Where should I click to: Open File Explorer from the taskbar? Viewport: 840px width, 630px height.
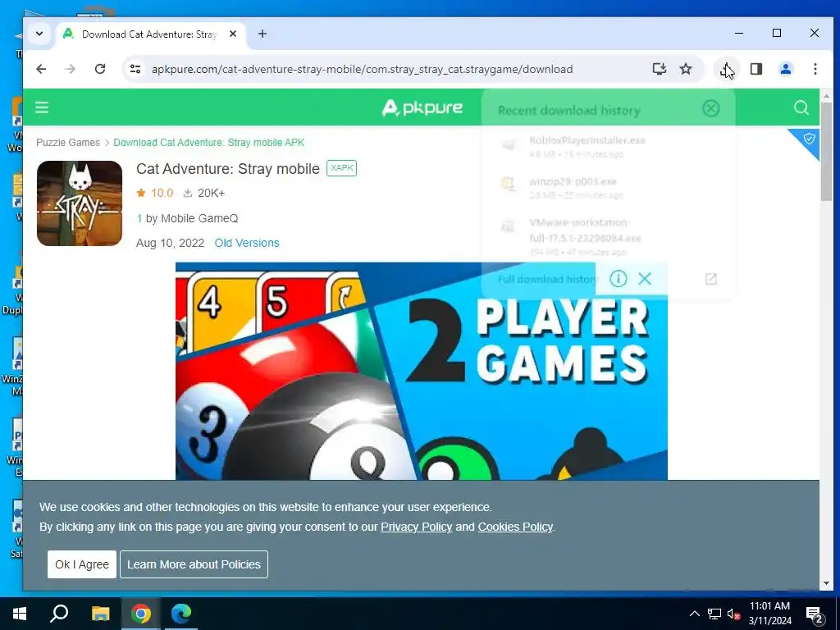click(100, 614)
